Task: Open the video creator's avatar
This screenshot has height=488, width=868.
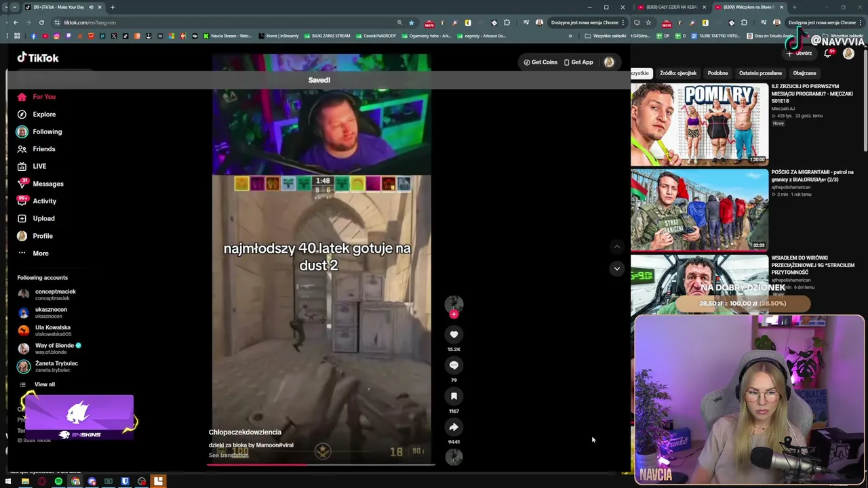Action: pyautogui.click(x=454, y=304)
